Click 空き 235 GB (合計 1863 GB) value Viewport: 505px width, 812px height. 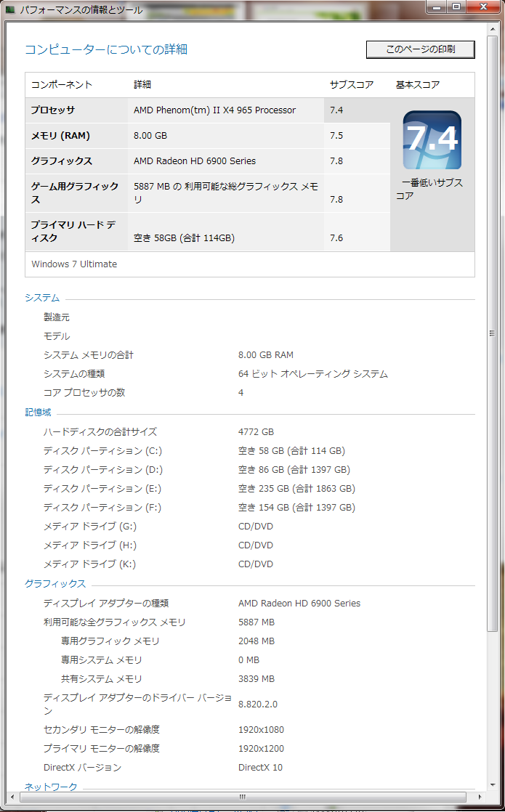pyautogui.click(x=296, y=489)
